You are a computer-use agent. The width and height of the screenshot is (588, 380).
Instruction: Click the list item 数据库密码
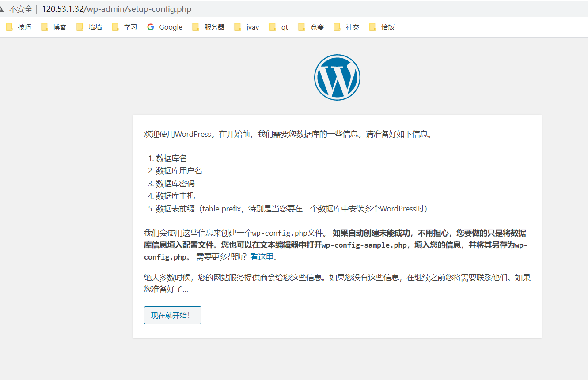pyautogui.click(x=175, y=183)
